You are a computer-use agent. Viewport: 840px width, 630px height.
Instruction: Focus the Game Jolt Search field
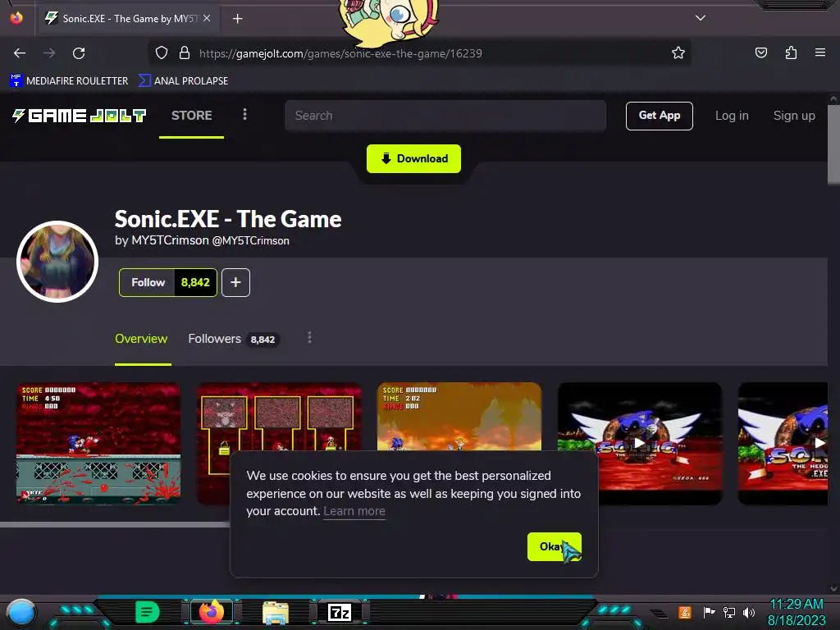[445, 116]
